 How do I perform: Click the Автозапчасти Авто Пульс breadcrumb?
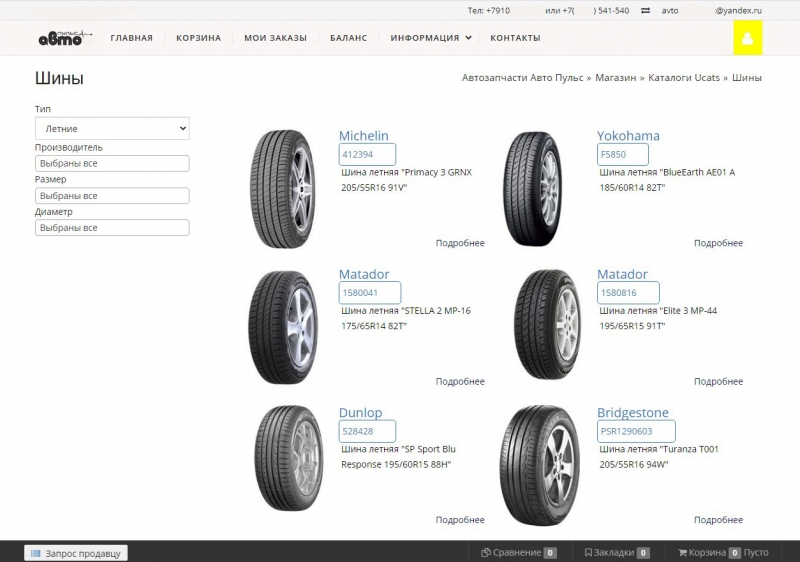pyautogui.click(x=522, y=78)
